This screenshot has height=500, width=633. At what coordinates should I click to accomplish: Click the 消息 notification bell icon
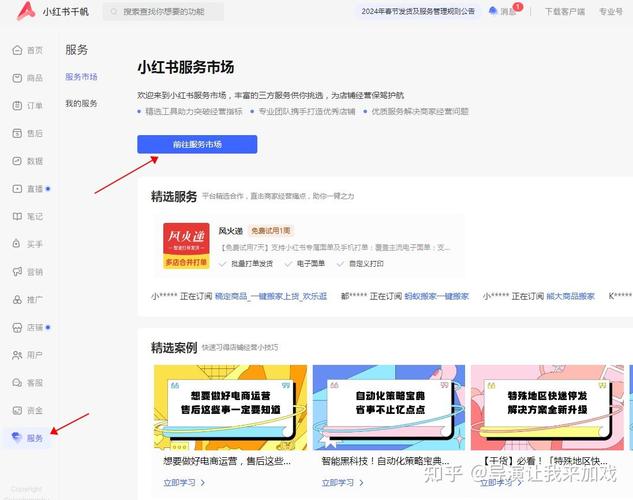(493, 12)
